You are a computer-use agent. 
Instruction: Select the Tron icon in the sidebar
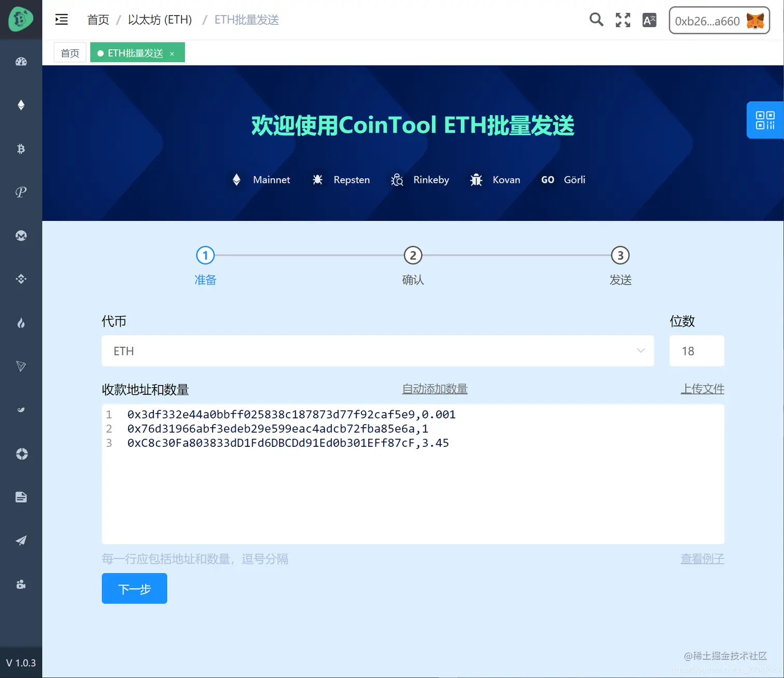[x=21, y=366]
